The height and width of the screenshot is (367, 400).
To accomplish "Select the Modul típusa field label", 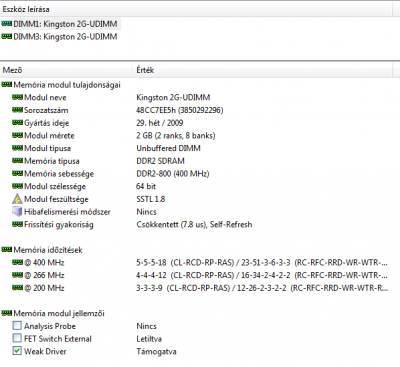I will [x=47, y=148].
